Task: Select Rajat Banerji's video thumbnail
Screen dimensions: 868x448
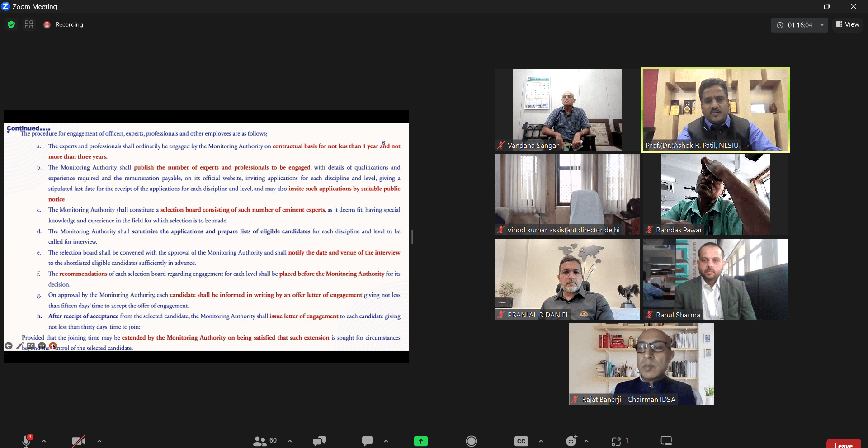Action: pos(641,363)
